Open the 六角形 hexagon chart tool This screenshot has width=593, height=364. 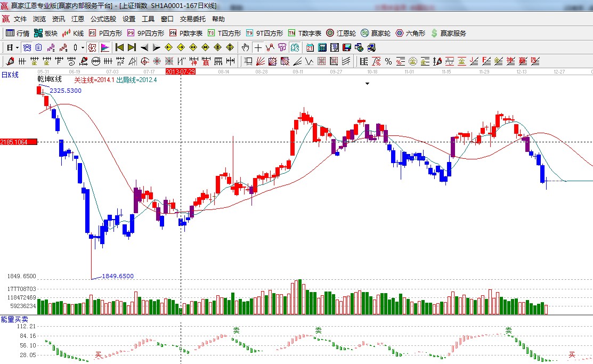pos(410,33)
